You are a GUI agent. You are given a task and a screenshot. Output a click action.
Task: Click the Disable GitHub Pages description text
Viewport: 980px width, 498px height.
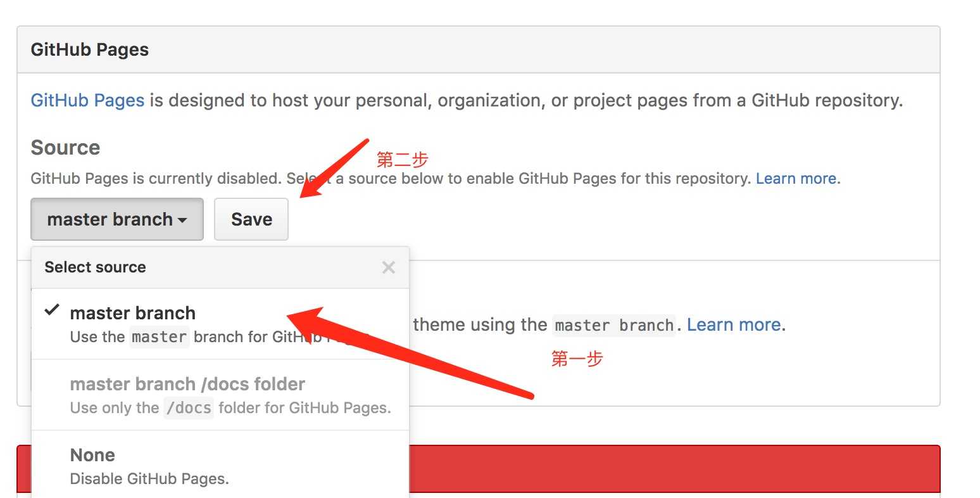[149, 479]
